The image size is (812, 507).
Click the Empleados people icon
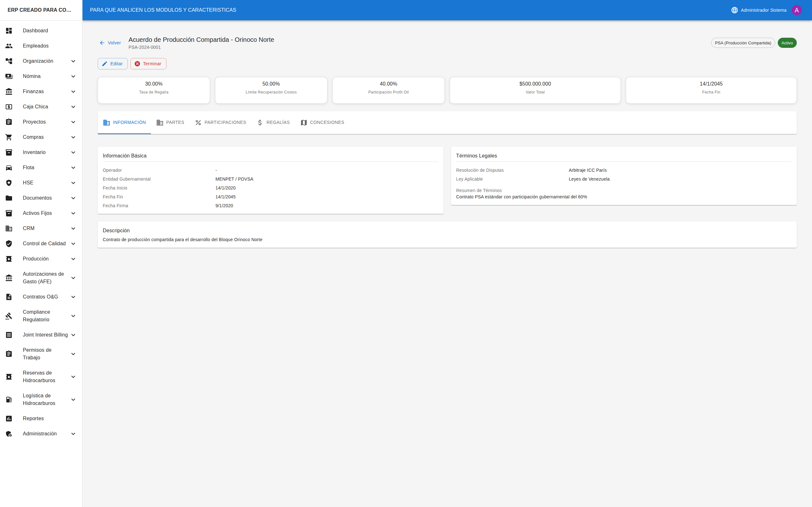tap(9, 46)
